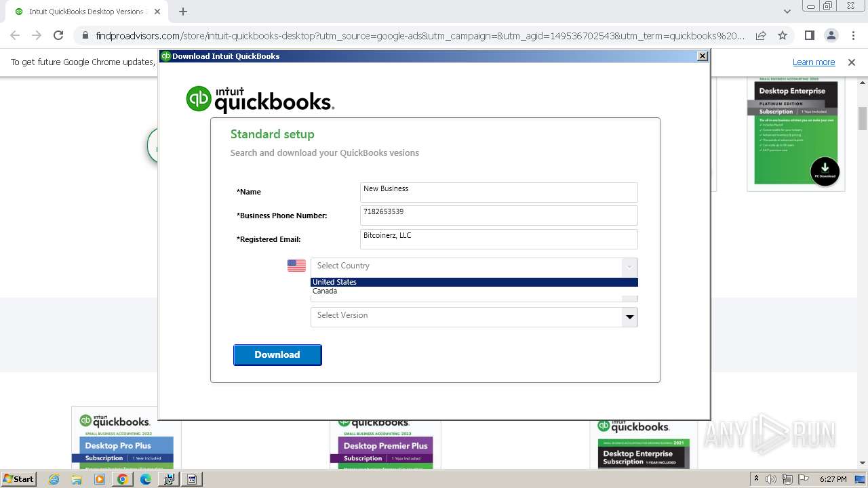Image resolution: width=868 pixels, height=488 pixels.
Task: Click the Business Phone Number input field
Action: coord(498,216)
